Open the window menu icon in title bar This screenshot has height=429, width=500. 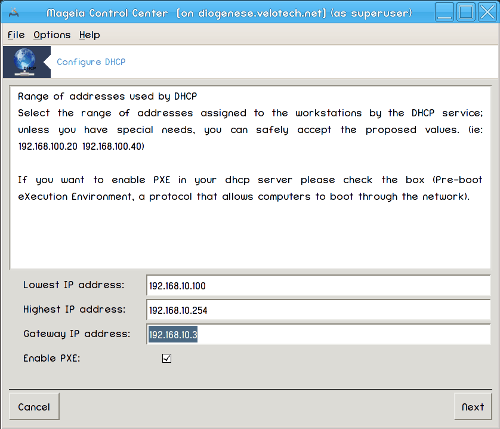[14, 13]
